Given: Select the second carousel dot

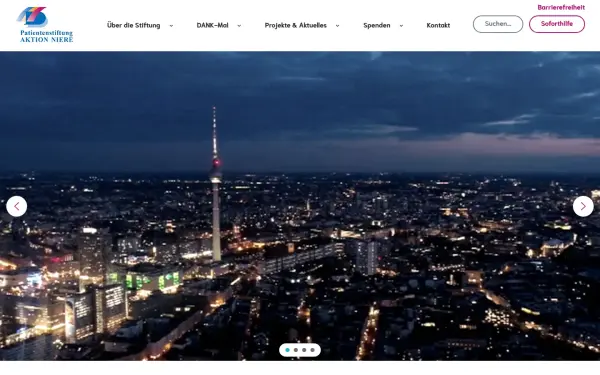Looking at the screenshot, I should [296, 350].
